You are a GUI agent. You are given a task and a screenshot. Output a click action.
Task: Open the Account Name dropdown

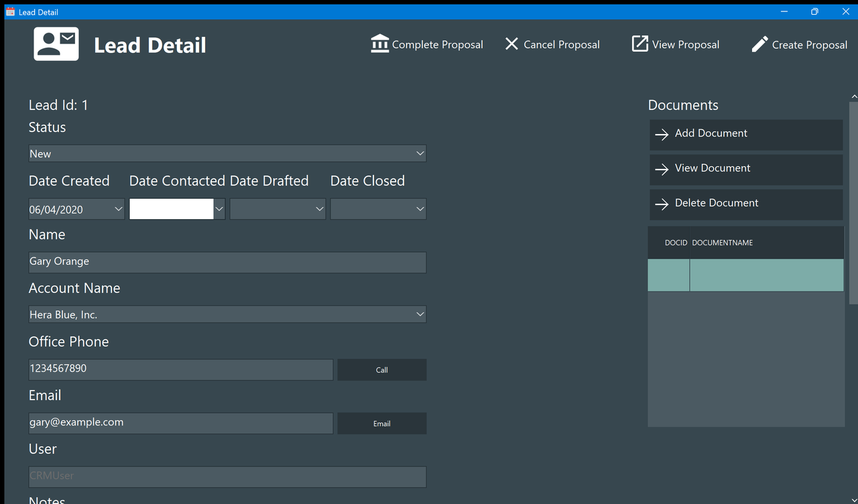tap(227, 314)
